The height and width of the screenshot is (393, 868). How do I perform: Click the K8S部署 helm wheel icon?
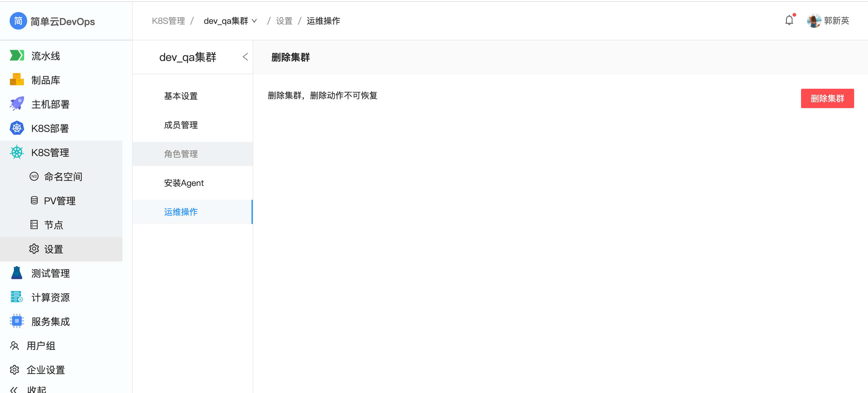pos(17,128)
